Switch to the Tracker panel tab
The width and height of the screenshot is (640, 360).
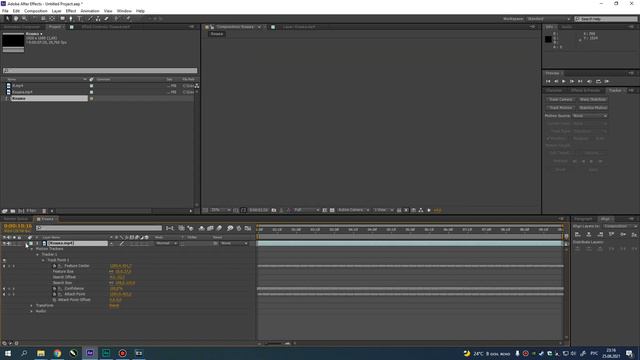tap(615, 91)
